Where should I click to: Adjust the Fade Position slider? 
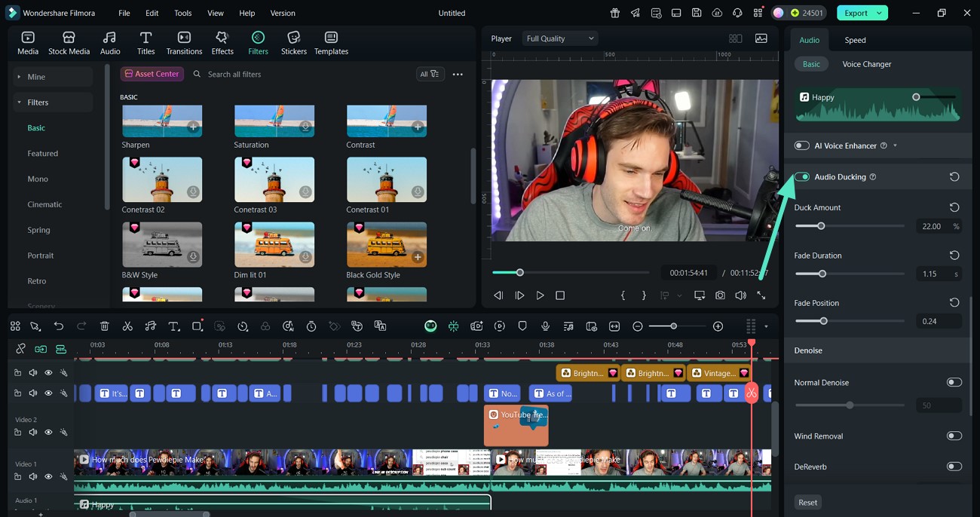pos(823,321)
